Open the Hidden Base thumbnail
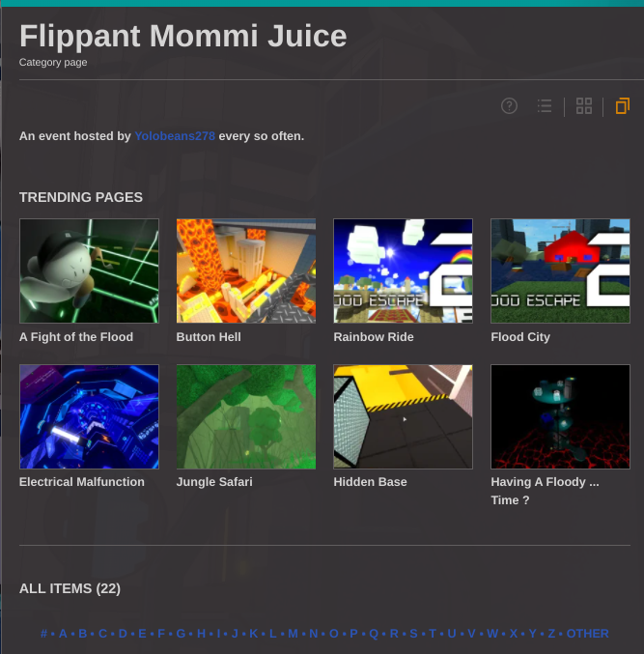The image size is (644, 654). pos(403,416)
